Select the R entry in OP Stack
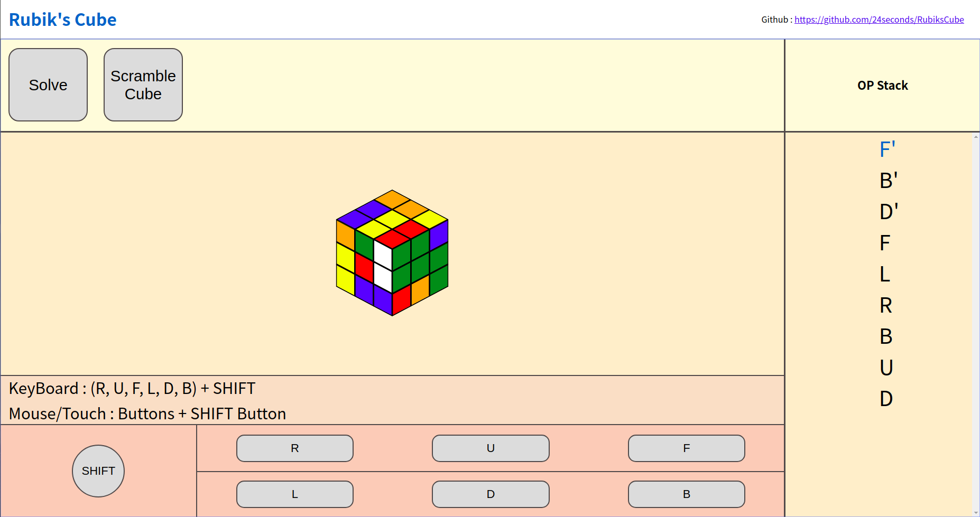The image size is (980, 517). 886,305
